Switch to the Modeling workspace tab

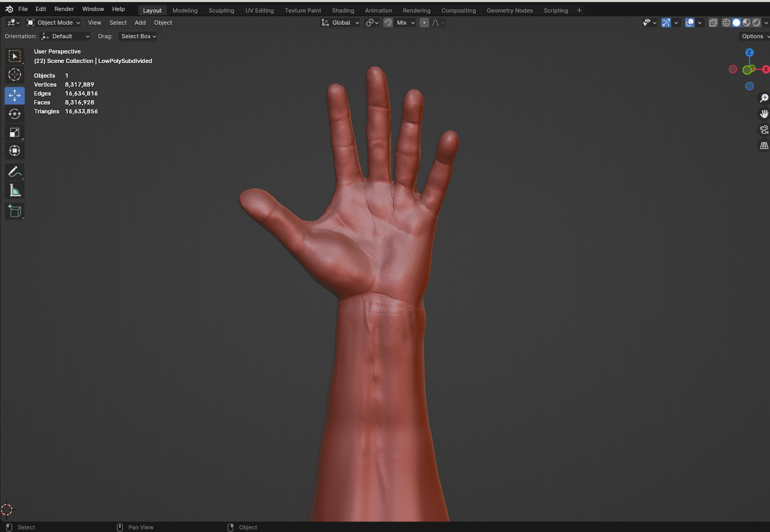coord(185,10)
